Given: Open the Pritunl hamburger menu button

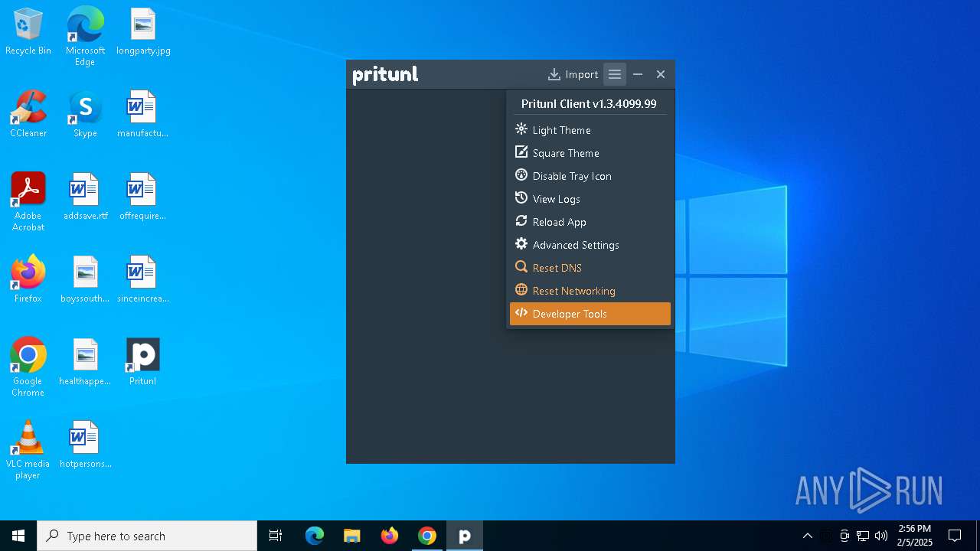Looking at the screenshot, I should [x=615, y=74].
